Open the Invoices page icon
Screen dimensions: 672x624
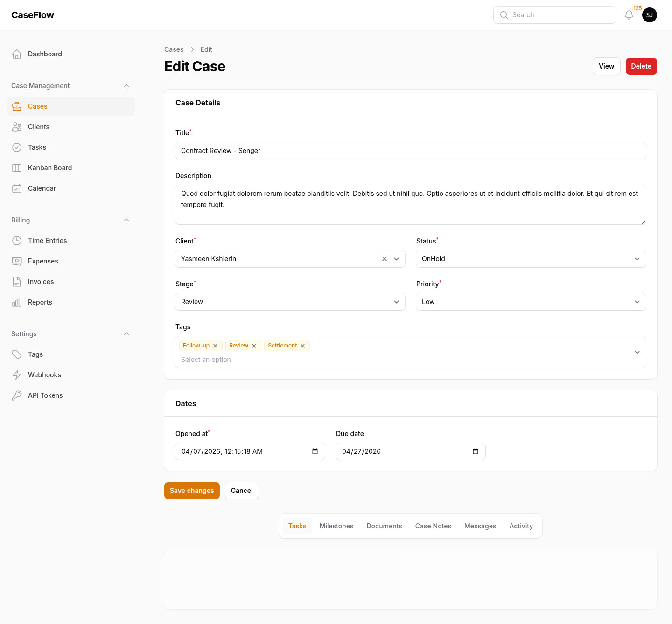[x=17, y=282]
